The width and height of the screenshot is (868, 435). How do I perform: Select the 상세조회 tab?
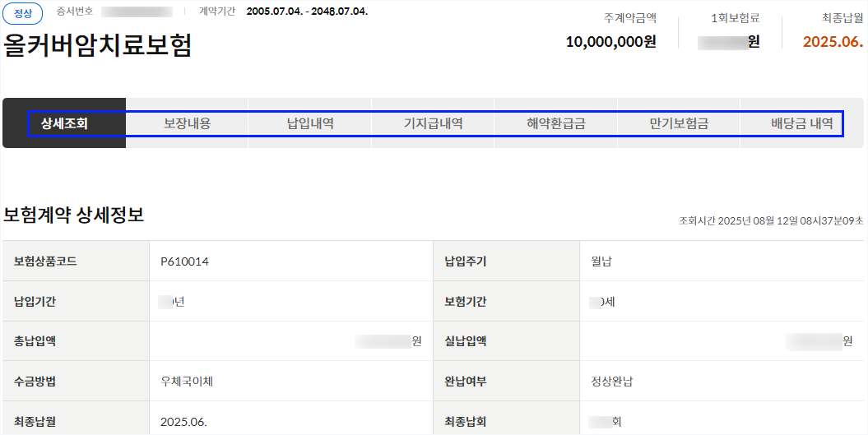64,123
